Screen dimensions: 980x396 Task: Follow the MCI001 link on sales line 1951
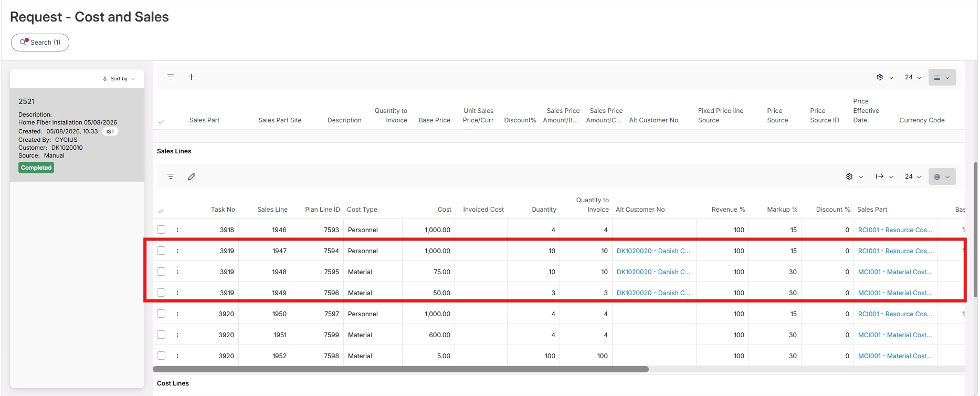tap(895, 335)
